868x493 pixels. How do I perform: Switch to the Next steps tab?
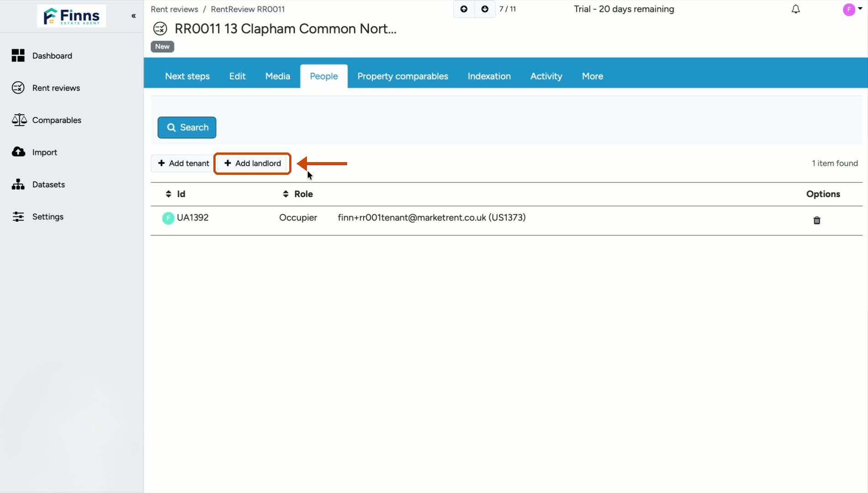(x=187, y=76)
